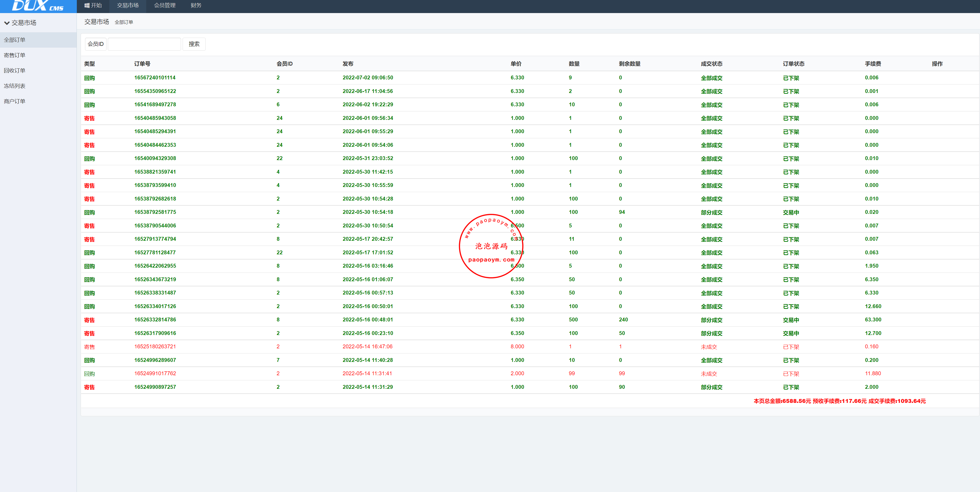Click the 会员ID search input field
This screenshot has width=980, height=492.
[x=144, y=44]
